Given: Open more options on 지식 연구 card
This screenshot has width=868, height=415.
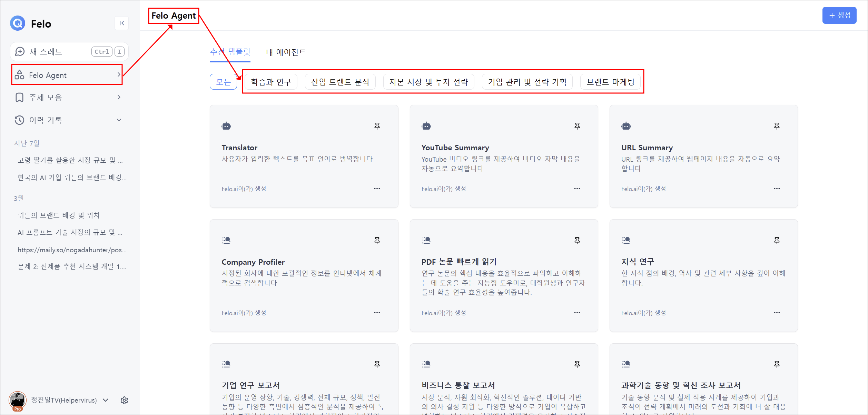Looking at the screenshot, I should click(777, 313).
